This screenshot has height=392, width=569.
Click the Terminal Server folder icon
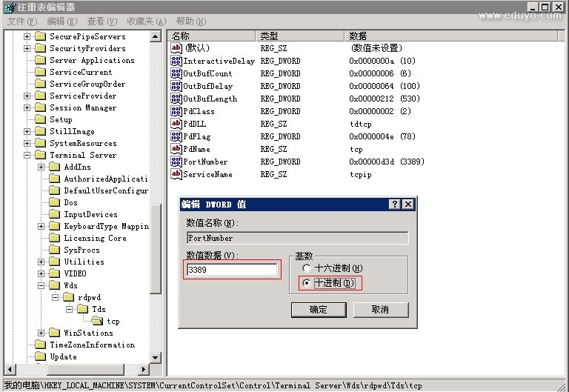click(40, 155)
